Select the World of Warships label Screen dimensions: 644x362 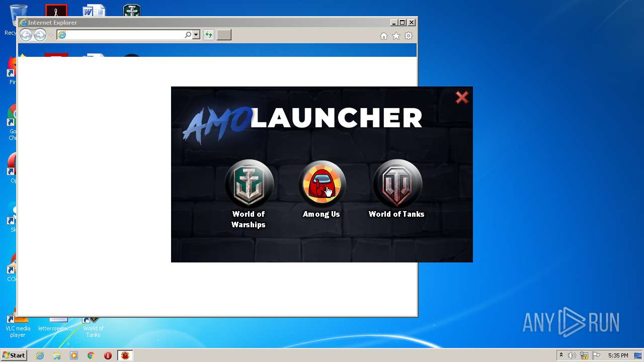point(249,219)
